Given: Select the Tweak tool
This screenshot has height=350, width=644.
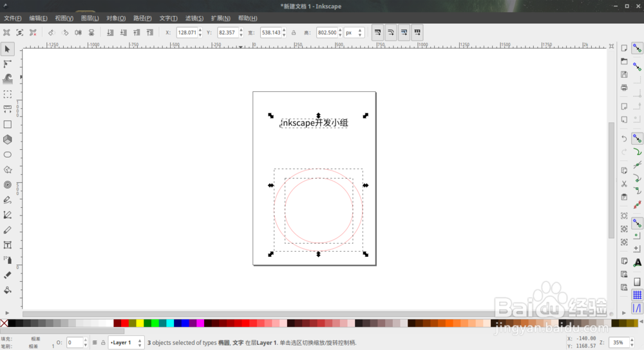Looking at the screenshot, I should tap(7, 78).
